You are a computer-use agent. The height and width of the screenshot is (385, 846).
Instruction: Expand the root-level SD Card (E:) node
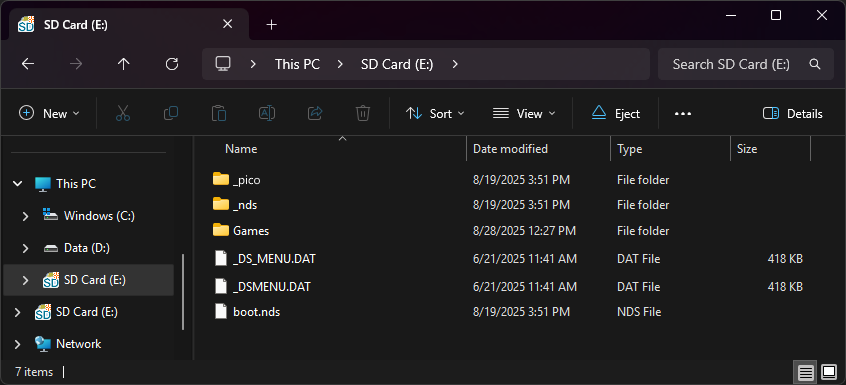(17, 312)
